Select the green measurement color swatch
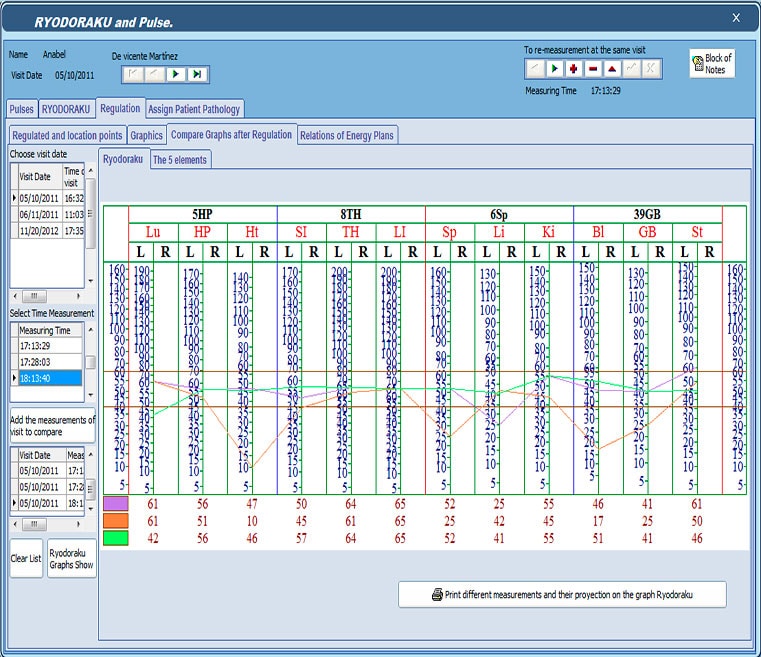The width and height of the screenshot is (761, 657). [115, 537]
